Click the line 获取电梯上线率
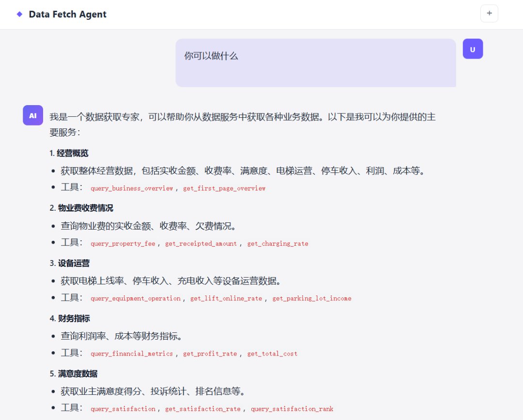This screenshot has width=523, height=420. pyautogui.click(x=171, y=281)
